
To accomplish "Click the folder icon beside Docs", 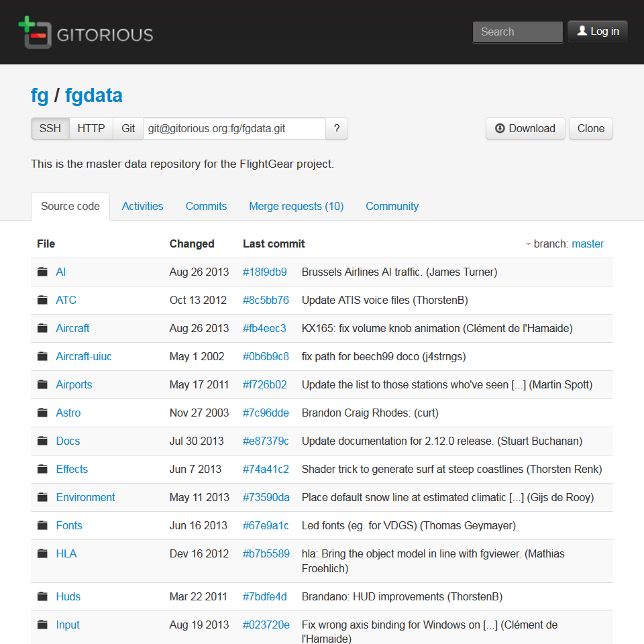I will (42, 441).
